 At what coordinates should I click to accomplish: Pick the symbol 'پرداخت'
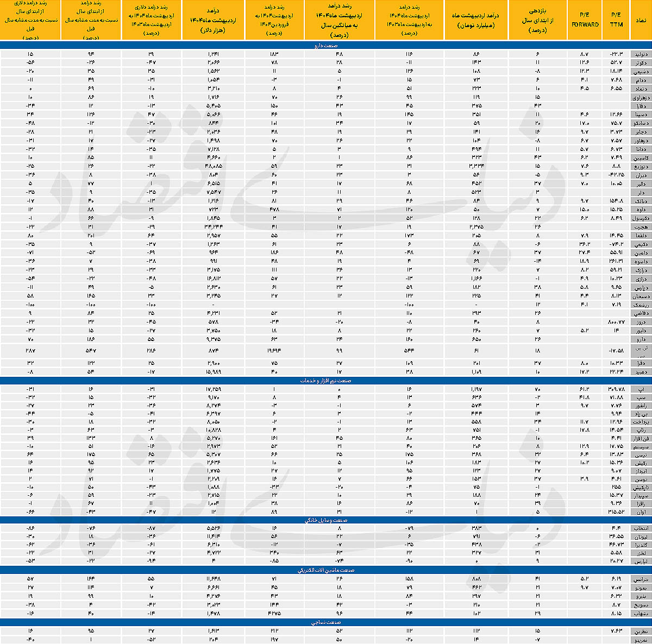tap(641, 422)
